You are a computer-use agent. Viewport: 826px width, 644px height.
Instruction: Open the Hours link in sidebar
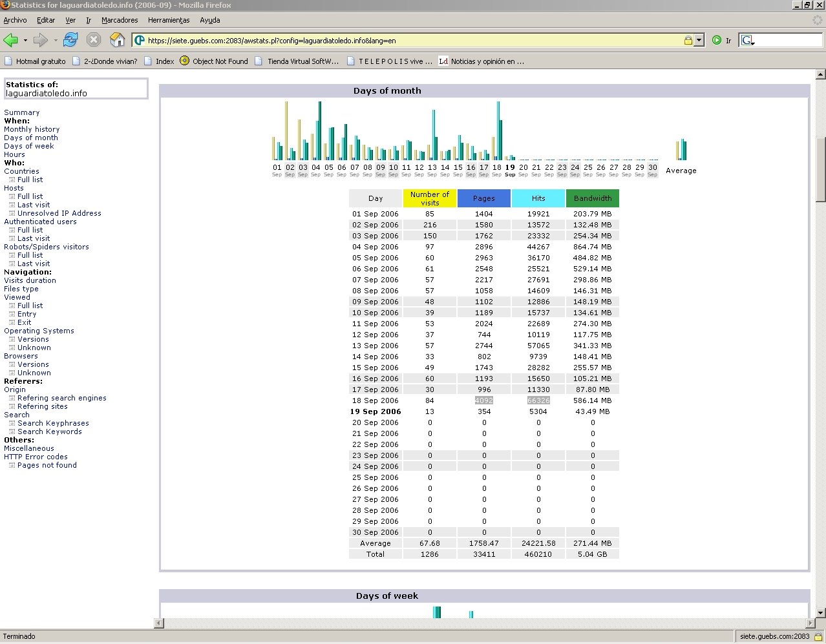(14, 154)
